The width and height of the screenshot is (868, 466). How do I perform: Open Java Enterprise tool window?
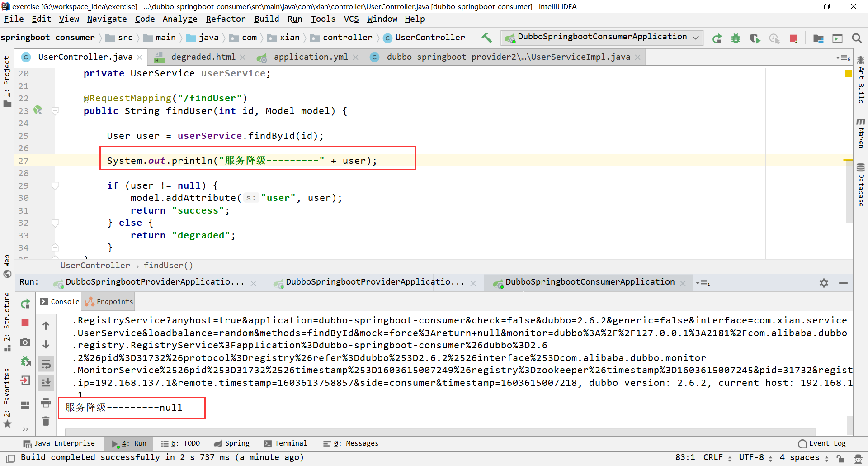59,443
